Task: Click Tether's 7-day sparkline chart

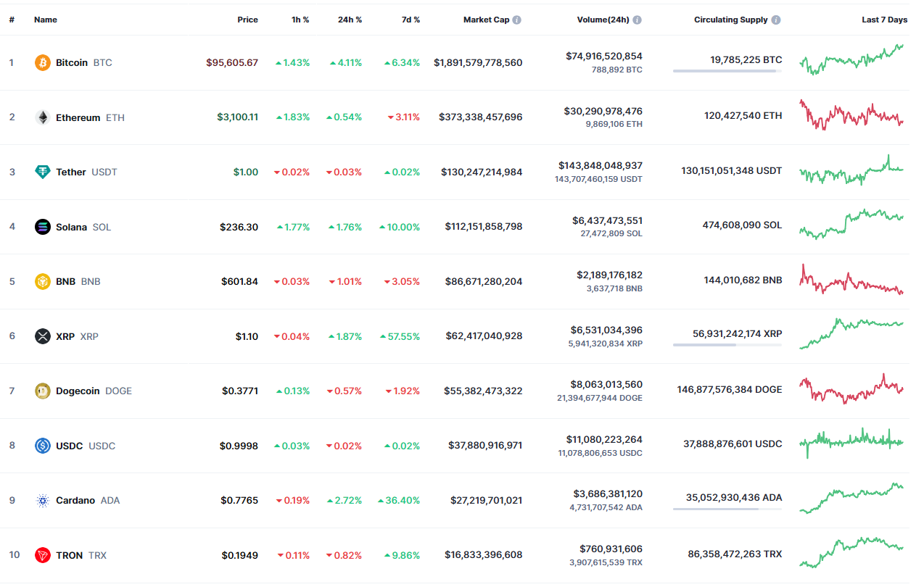Action: 851,170
